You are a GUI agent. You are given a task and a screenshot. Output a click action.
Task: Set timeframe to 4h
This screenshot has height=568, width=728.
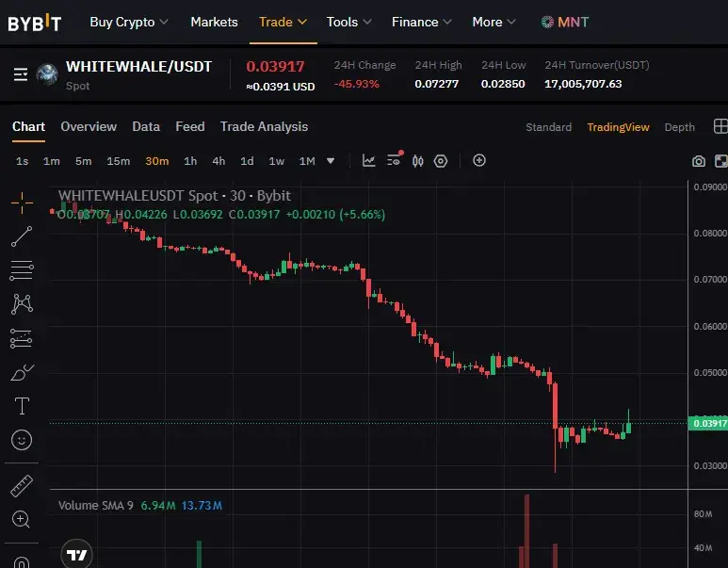pyautogui.click(x=218, y=161)
